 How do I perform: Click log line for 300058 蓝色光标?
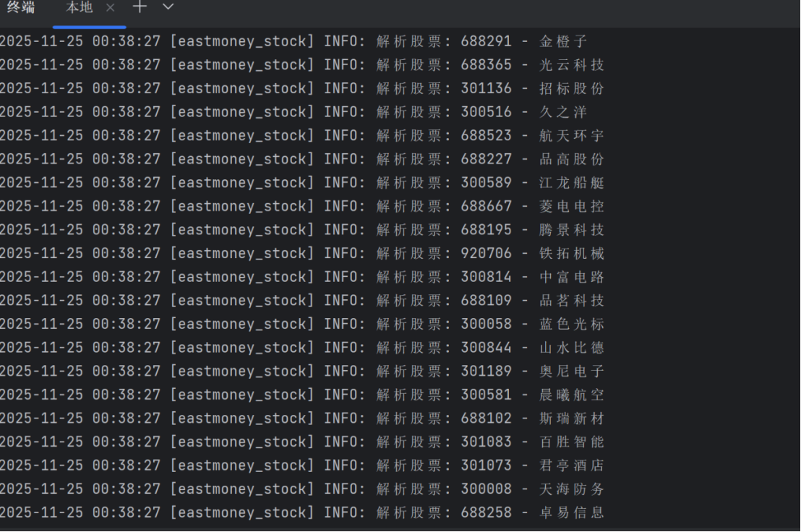pyautogui.click(x=302, y=325)
